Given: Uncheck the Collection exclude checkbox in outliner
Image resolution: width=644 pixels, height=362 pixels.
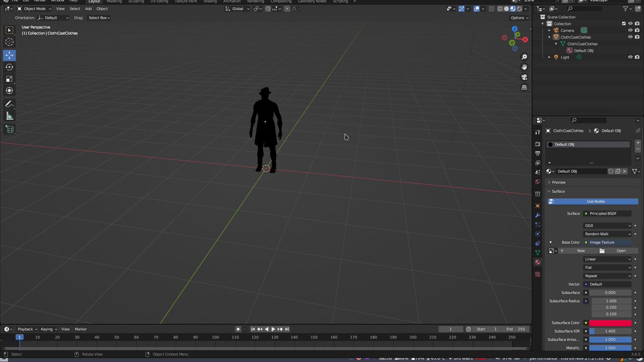Looking at the screenshot, I should 624,24.
